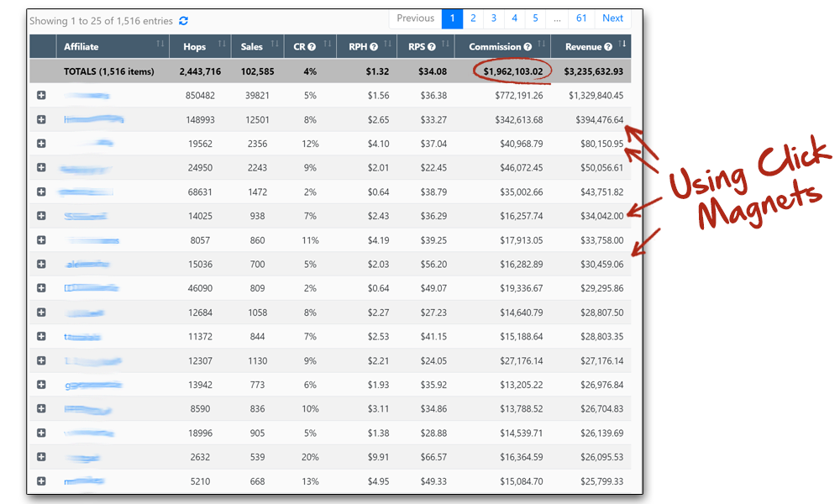Expand the row with 2632 hops
The height and width of the screenshot is (504, 840).
tap(41, 457)
